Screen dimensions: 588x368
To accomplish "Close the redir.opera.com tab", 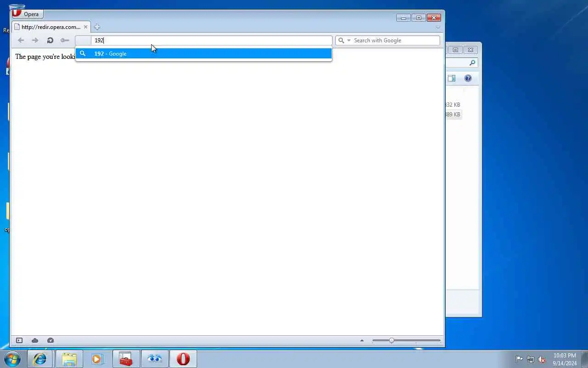I will point(85,27).
